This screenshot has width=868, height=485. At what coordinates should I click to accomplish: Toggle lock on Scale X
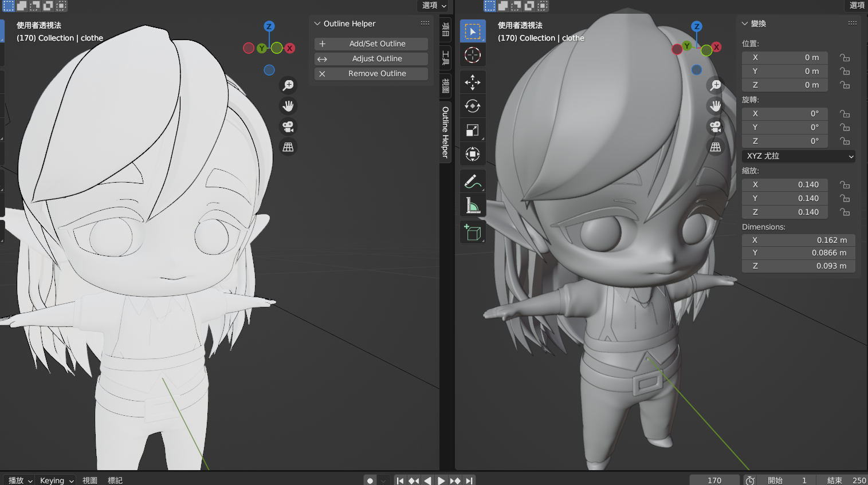click(845, 184)
